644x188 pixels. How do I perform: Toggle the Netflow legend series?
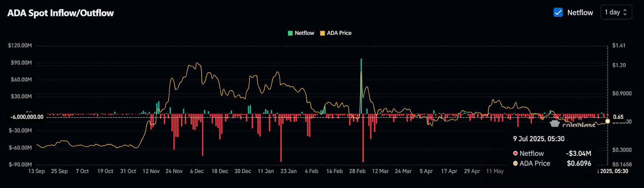(301, 33)
